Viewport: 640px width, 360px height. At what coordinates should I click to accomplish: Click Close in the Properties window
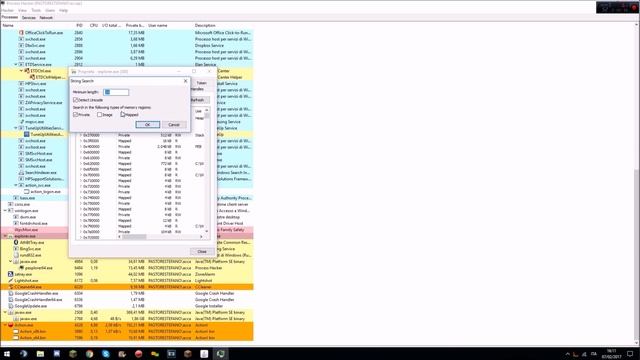click(202, 251)
